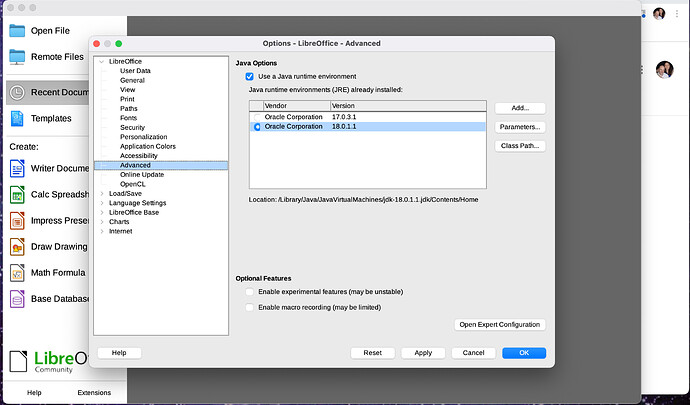Screen dimensions: 690x405
Task: Select the Oracle 18.0.1.1 JRE radio button
Action: 257,127
